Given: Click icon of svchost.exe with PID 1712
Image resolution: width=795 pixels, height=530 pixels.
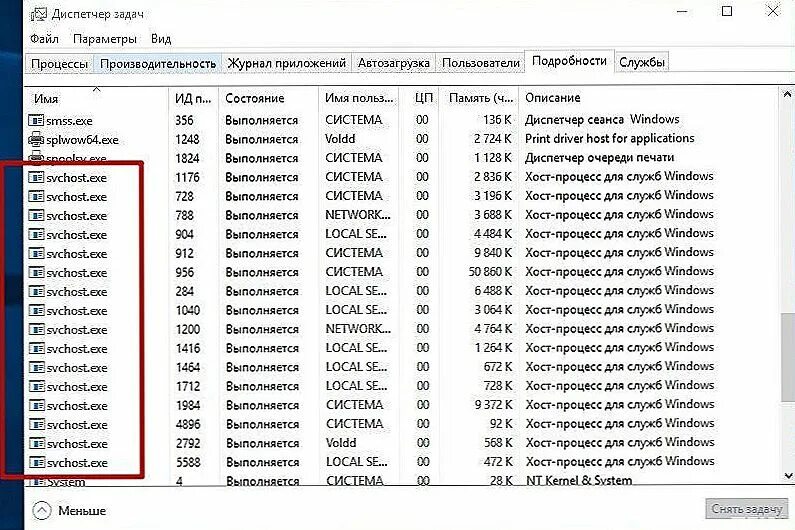Looking at the screenshot, I should 36,386.
